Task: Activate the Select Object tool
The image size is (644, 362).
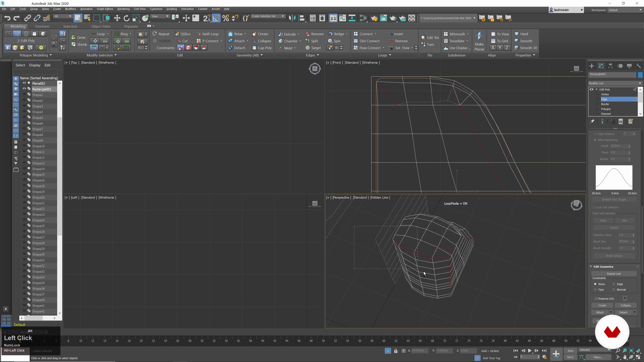Action: (78, 18)
